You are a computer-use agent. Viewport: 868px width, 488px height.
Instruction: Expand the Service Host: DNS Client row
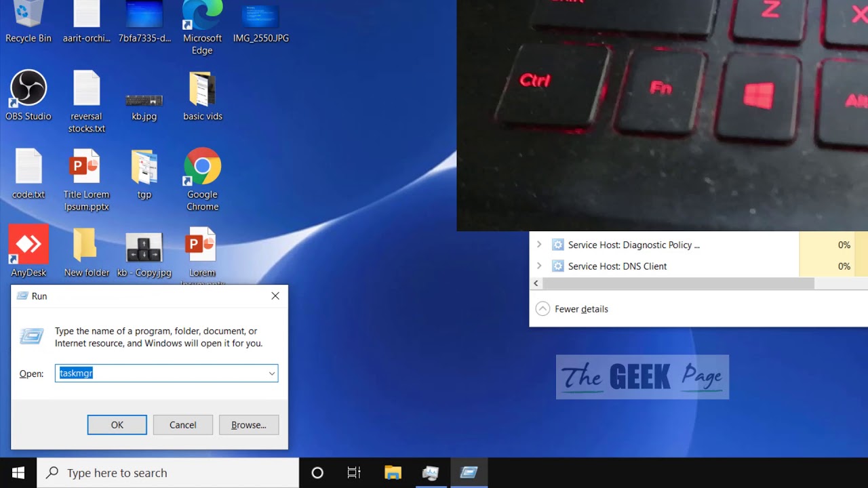(x=539, y=266)
